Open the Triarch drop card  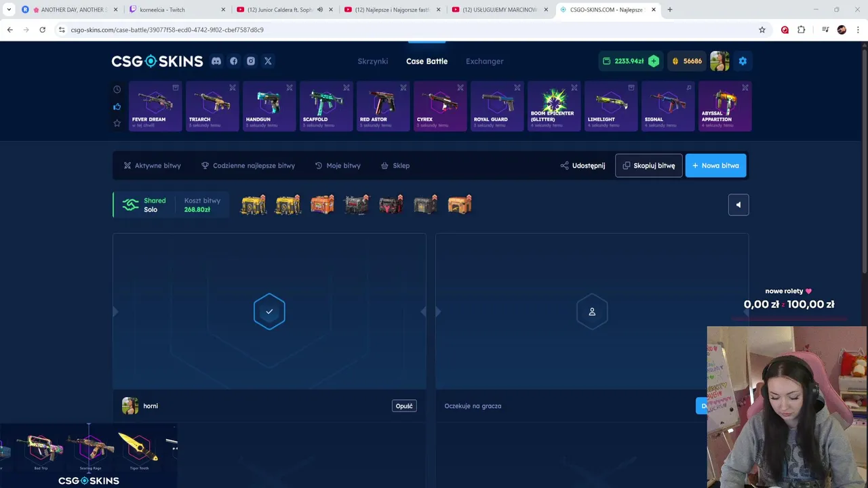point(212,106)
